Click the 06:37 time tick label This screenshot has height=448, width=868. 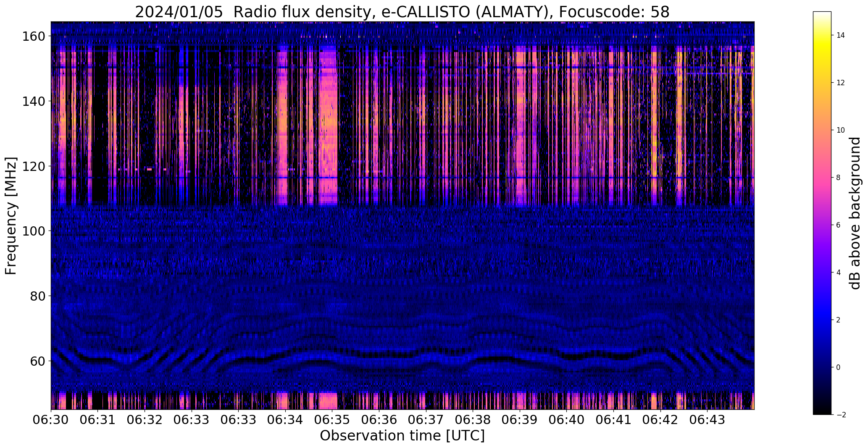pyautogui.click(x=426, y=420)
